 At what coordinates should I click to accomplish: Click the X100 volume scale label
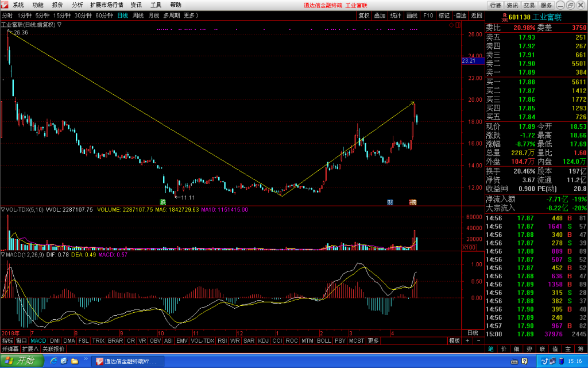(469, 247)
